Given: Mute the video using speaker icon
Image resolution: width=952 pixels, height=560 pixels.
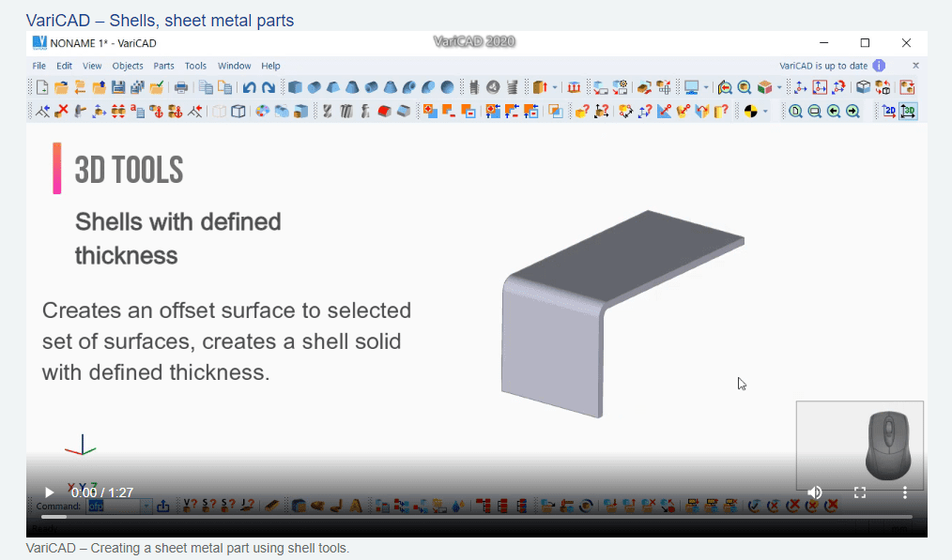Looking at the screenshot, I should tap(815, 492).
